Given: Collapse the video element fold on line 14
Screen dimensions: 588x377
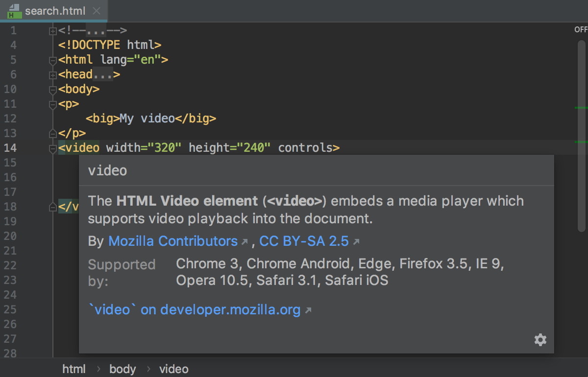Looking at the screenshot, I should [52, 149].
